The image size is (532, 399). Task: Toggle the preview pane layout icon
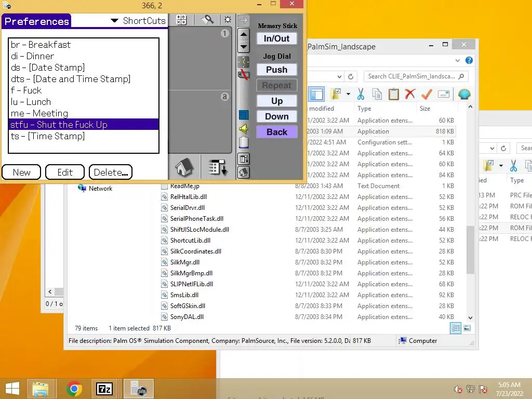(316, 94)
